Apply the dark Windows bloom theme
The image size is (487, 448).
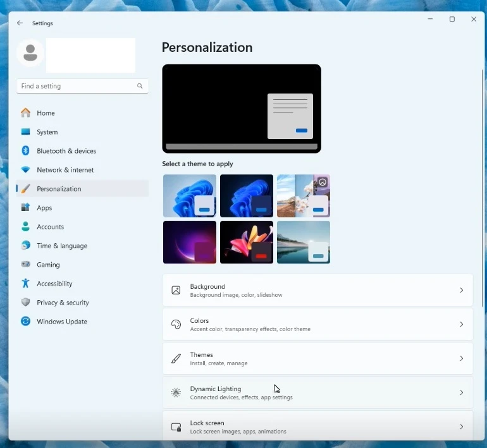point(247,196)
